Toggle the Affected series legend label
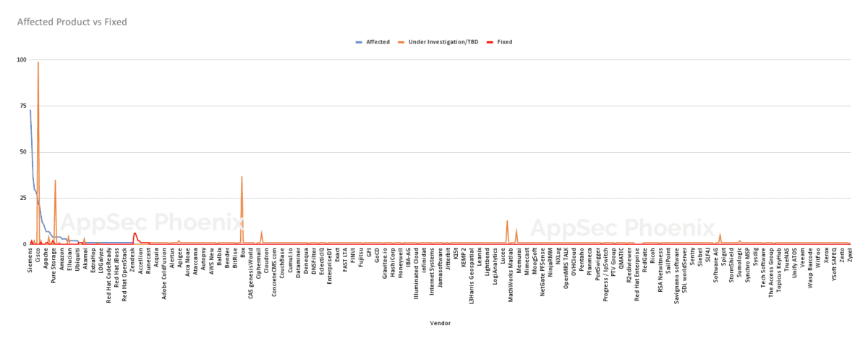This screenshot has height=344, width=868. tap(378, 42)
